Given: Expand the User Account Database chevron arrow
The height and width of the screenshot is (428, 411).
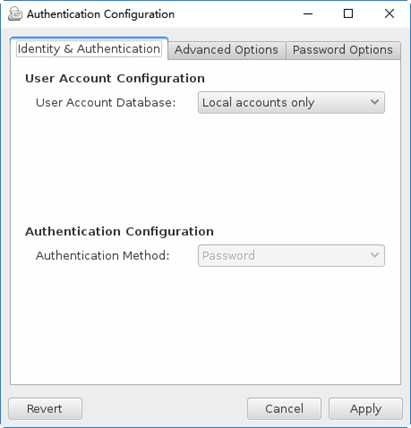Looking at the screenshot, I should pyautogui.click(x=374, y=102).
